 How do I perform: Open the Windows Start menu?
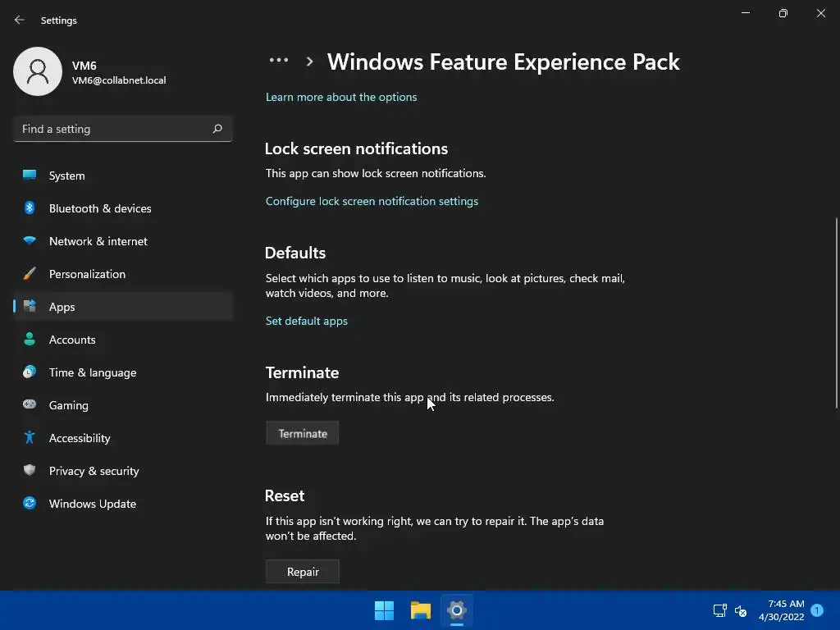[384, 610]
